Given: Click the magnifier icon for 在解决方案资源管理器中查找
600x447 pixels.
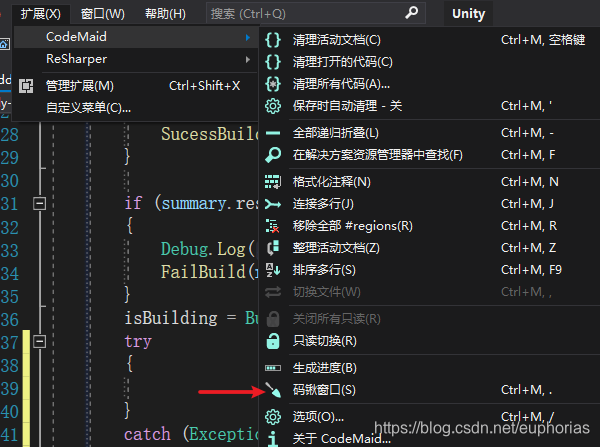Looking at the screenshot, I should coord(273,155).
